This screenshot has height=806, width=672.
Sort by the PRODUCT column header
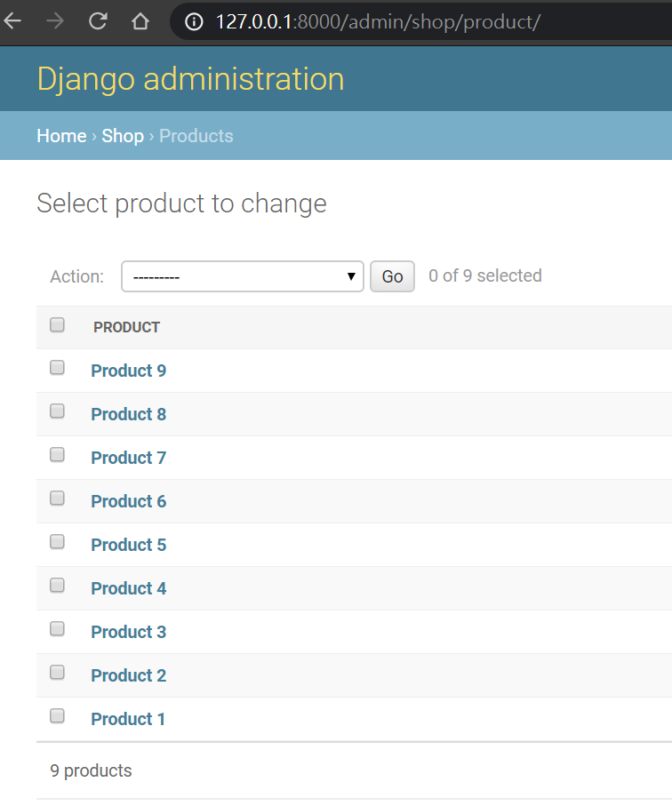[x=127, y=327]
